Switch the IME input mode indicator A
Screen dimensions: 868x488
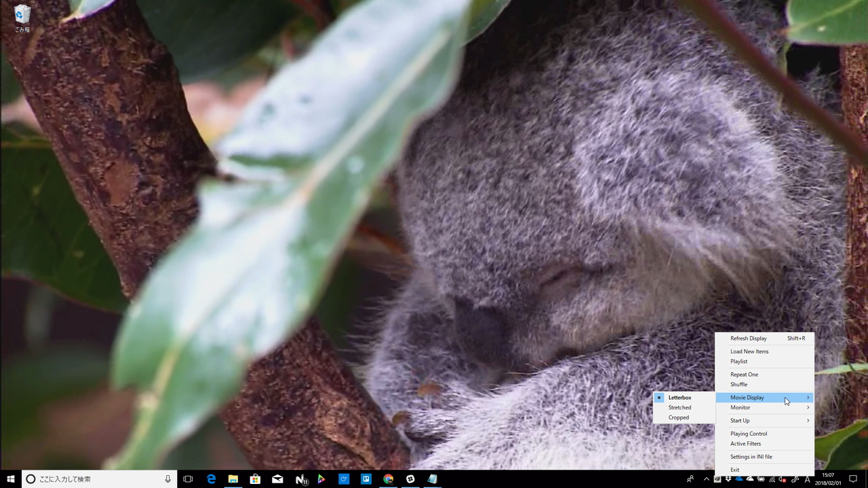pyautogui.click(x=807, y=479)
